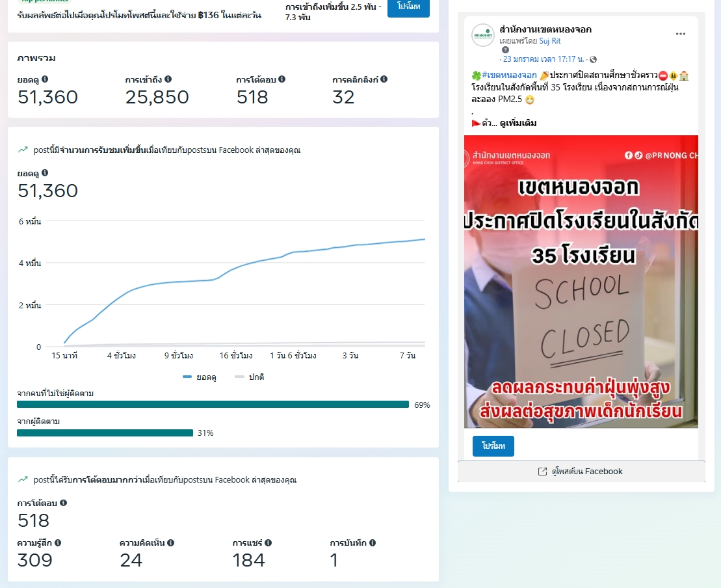Click the #เขตหนองจอก hashtag

(509, 75)
